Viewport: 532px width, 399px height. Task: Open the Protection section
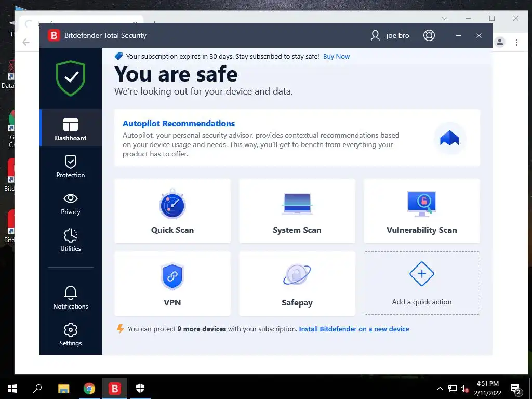click(71, 166)
